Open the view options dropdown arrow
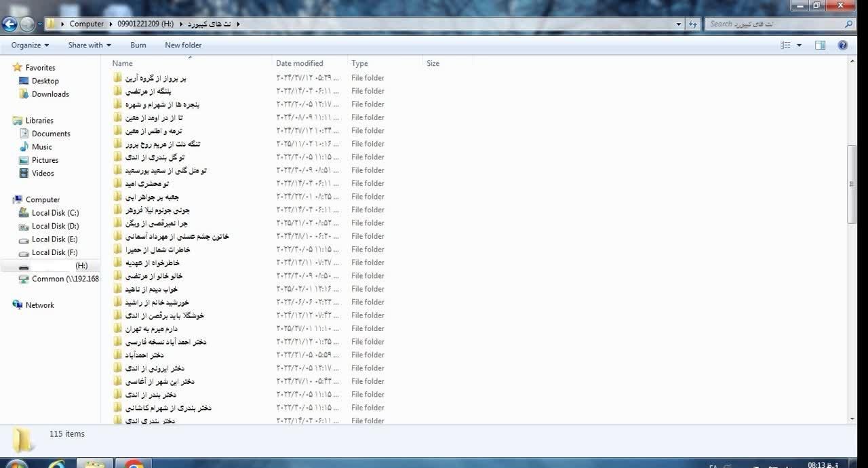This screenshot has width=868, height=468. pyautogui.click(x=799, y=45)
